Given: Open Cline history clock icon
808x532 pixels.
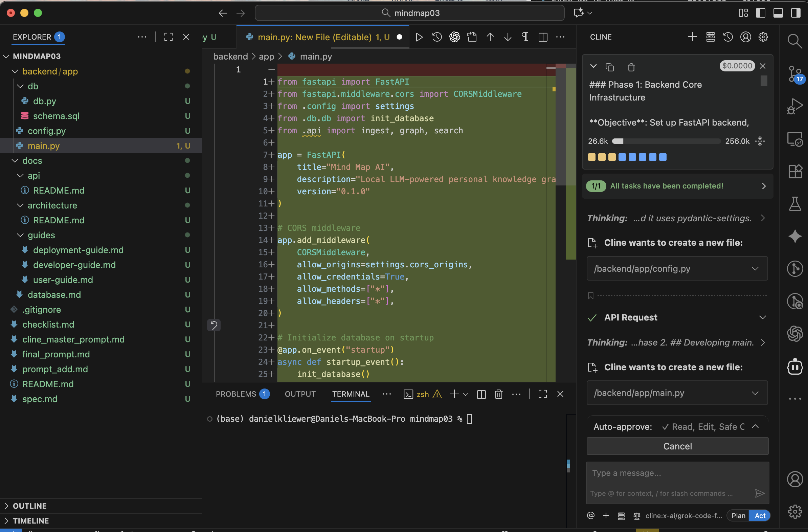Looking at the screenshot, I should tap(727, 37).
